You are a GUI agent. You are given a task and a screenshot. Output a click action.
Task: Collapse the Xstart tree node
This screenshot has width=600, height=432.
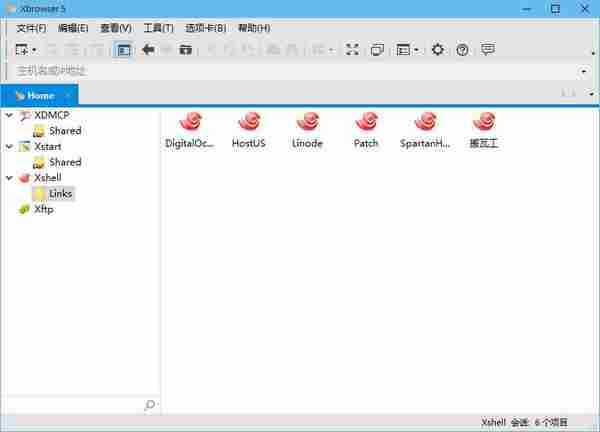(x=10, y=146)
